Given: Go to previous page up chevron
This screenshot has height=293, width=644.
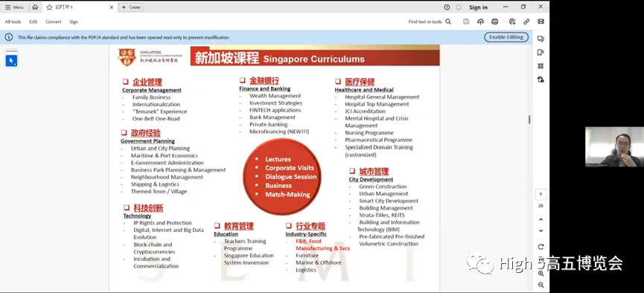Looking at the screenshot, I should pos(541,219).
